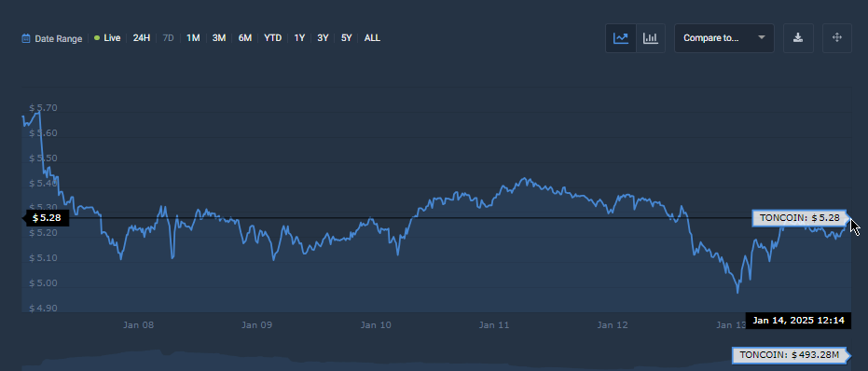
Task: Click the $5.10 y-axis label
Action: click(43, 258)
